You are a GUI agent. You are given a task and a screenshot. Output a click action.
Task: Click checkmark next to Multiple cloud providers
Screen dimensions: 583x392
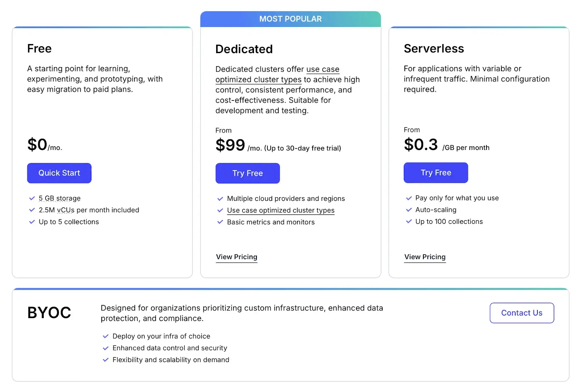click(220, 199)
